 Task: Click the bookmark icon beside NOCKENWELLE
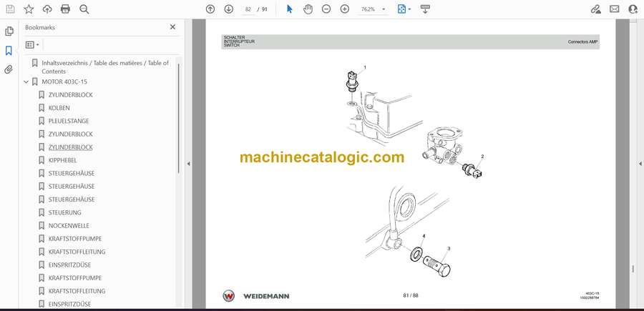[42, 226]
